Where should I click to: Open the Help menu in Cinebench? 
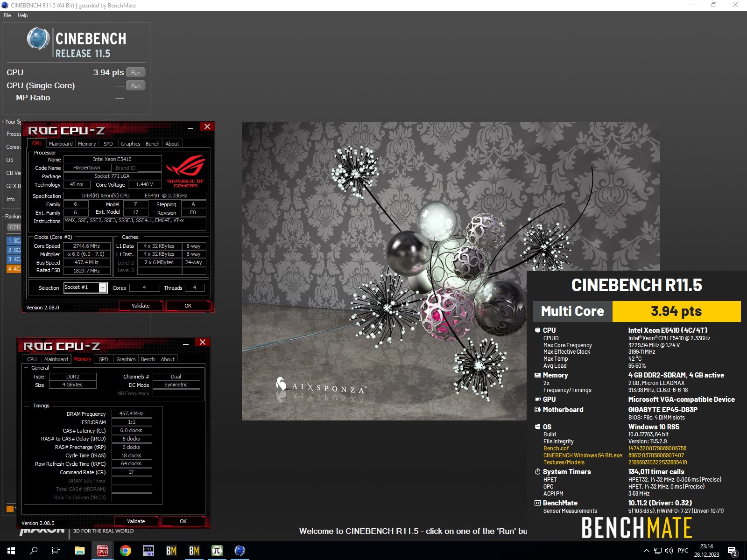23,15
